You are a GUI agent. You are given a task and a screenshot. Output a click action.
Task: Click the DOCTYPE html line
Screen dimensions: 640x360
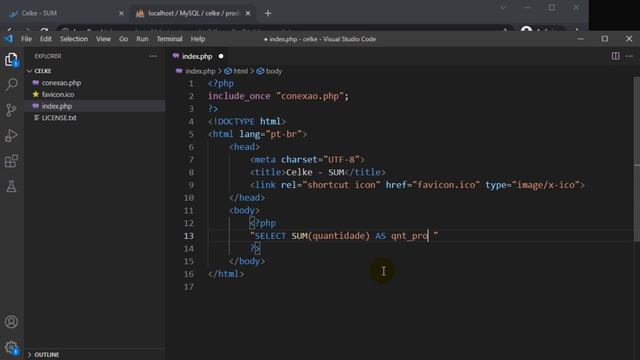click(x=247, y=122)
